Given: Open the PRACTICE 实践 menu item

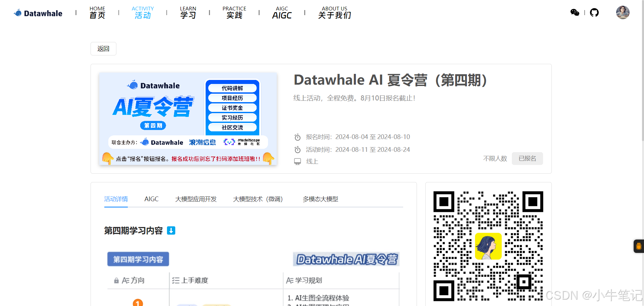Looking at the screenshot, I should point(234,12).
